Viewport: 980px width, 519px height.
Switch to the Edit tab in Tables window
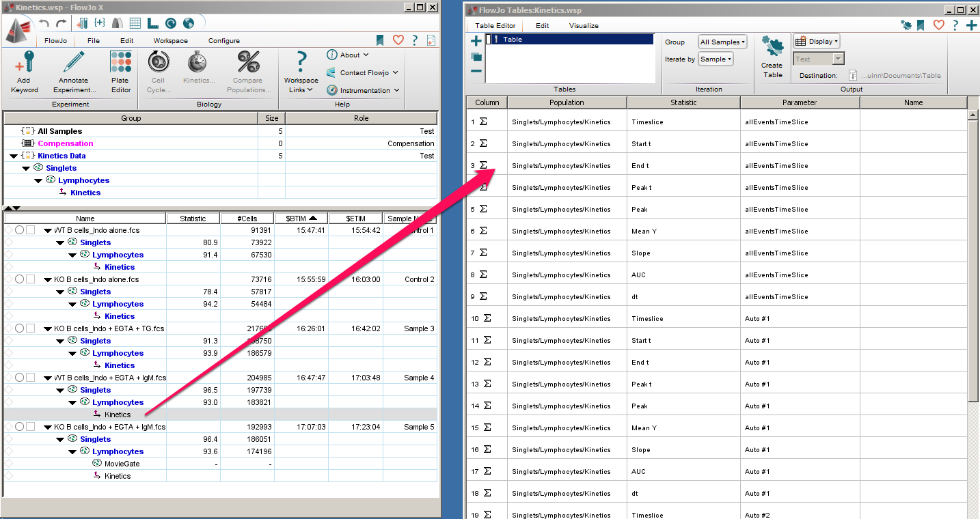click(x=542, y=26)
